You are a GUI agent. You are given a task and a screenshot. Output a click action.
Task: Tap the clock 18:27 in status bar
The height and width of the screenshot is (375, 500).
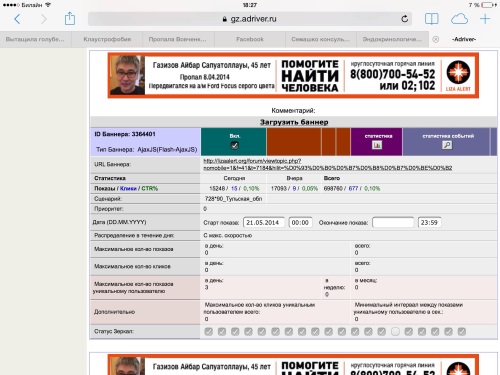(x=250, y=5)
